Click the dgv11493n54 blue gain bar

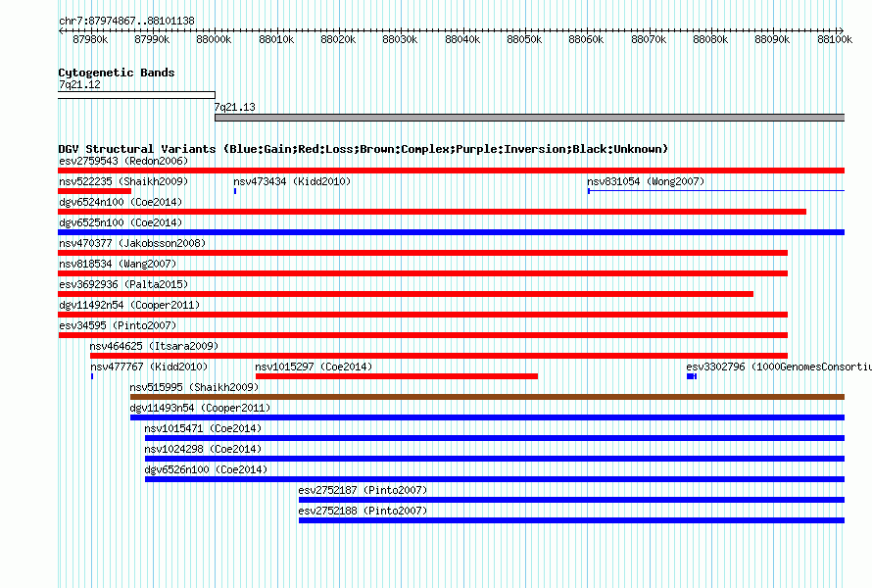(x=487, y=417)
